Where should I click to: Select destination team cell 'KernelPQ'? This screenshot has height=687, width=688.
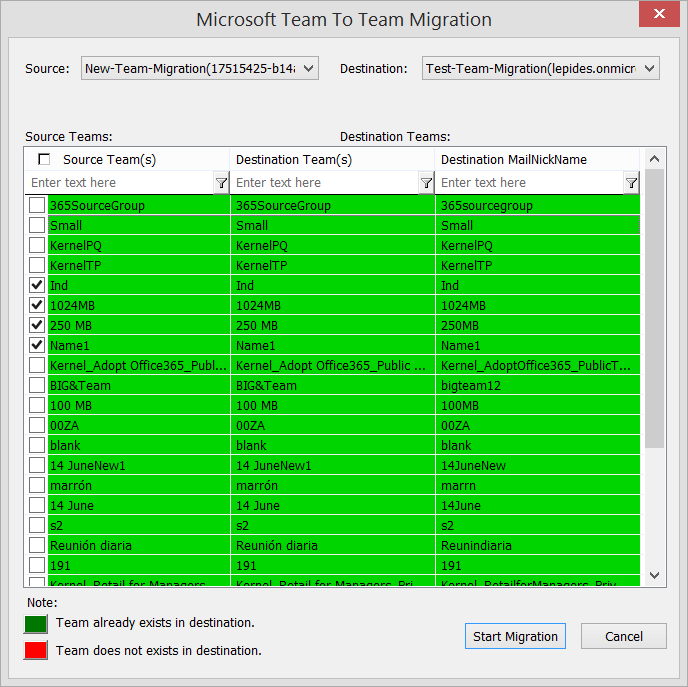click(x=333, y=245)
